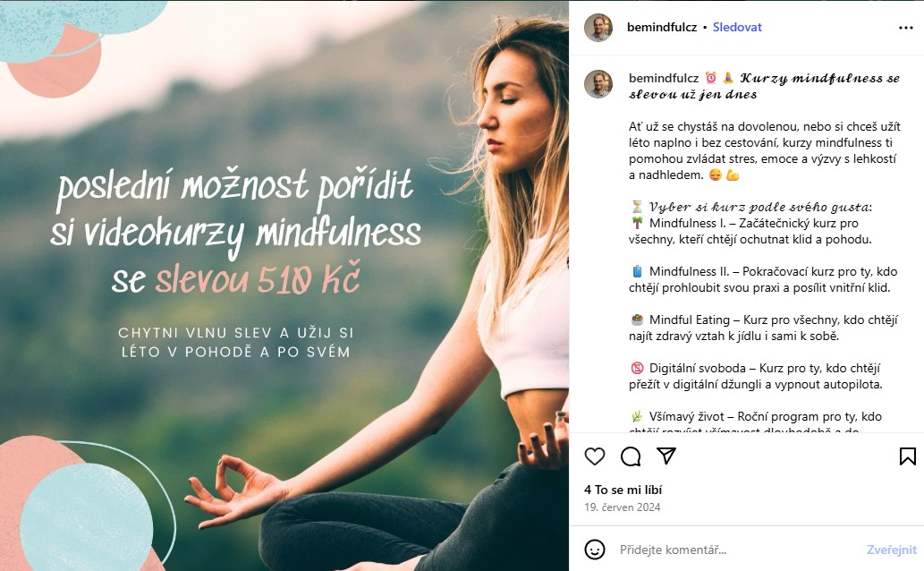Follow bemindfulcz via Sledovat
This screenshot has height=571, width=924.
click(737, 27)
